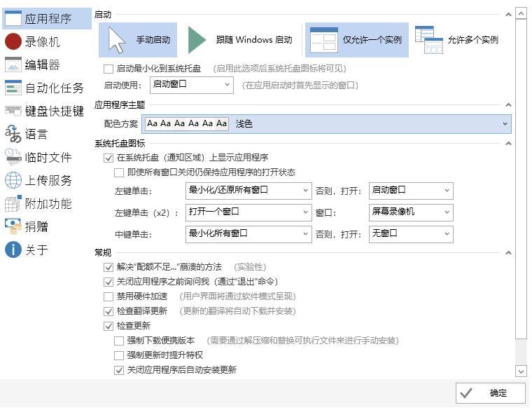Click the Aa color scheme preview swatches
The width and height of the screenshot is (532, 410).
pyautogui.click(x=187, y=124)
